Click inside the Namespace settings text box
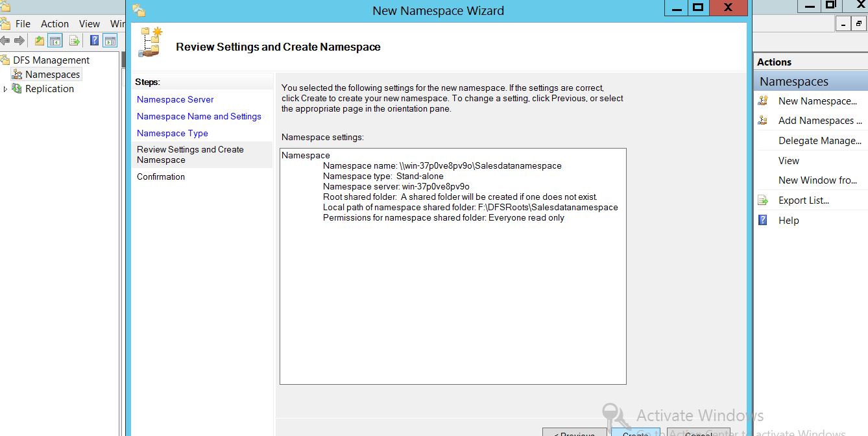Image resolution: width=868 pixels, height=436 pixels. (x=453, y=298)
